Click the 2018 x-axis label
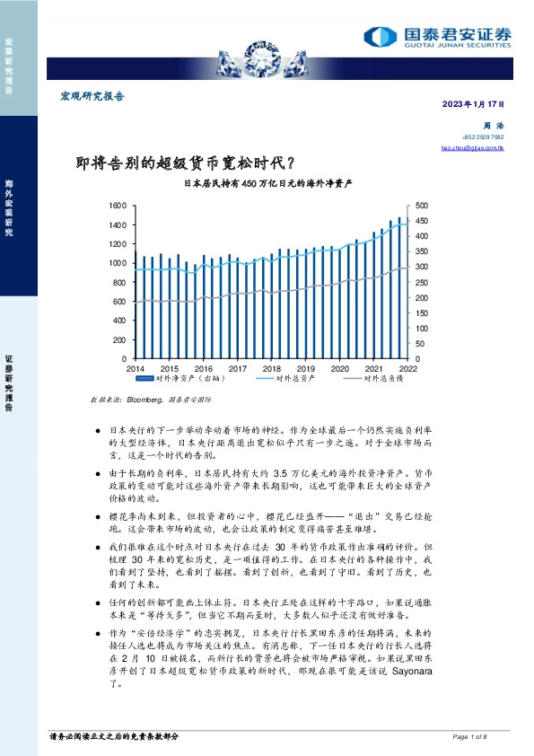 click(x=271, y=369)
